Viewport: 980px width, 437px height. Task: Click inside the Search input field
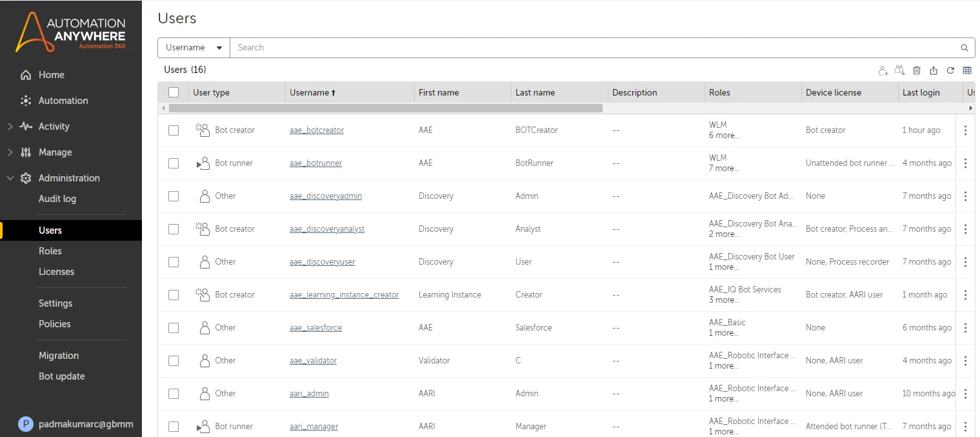tap(452, 47)
